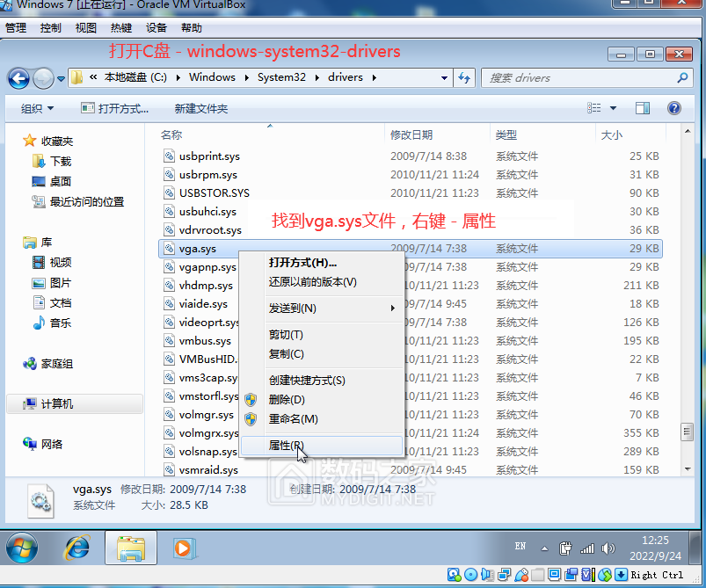Open the change view dropdown arrow
Screen dimensions: 706x588
[613, 108]
